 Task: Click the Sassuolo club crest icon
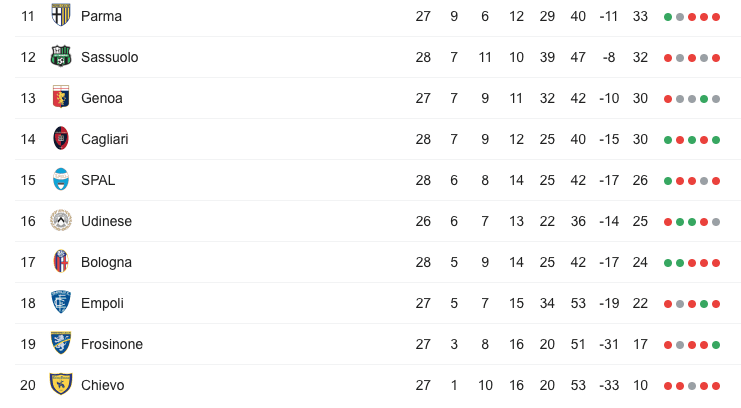tap(61, 57)
